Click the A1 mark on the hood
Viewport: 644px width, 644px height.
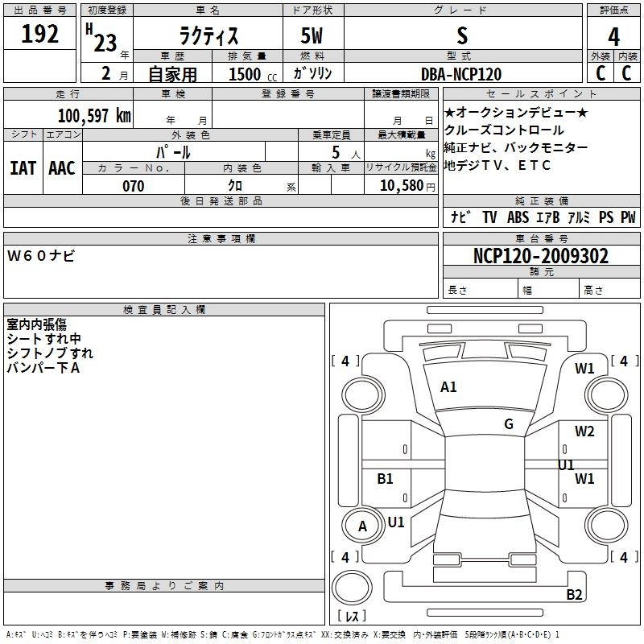pyautogui.click(x=448, y=387)
